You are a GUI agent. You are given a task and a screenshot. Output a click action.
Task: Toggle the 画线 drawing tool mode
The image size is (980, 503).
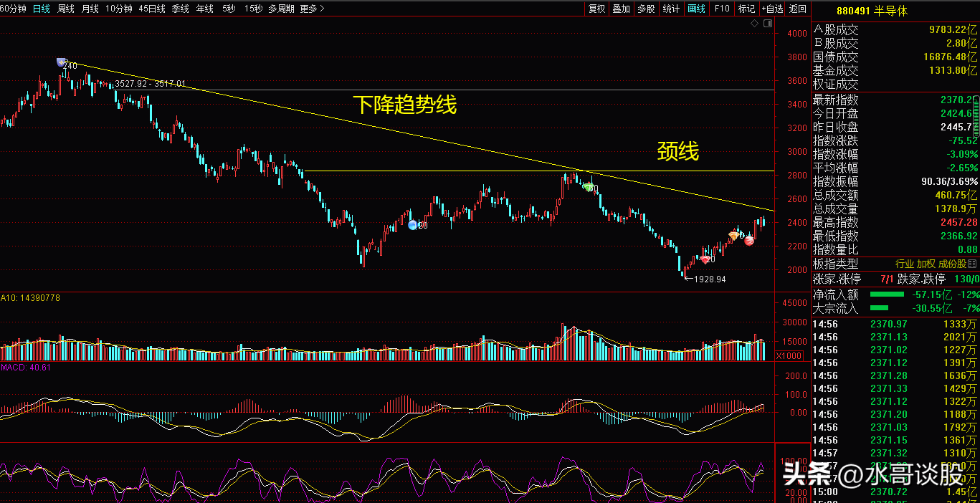(696, 9)
